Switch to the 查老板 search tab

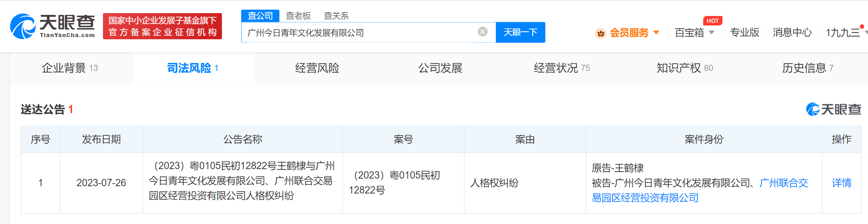coord(298,16)
